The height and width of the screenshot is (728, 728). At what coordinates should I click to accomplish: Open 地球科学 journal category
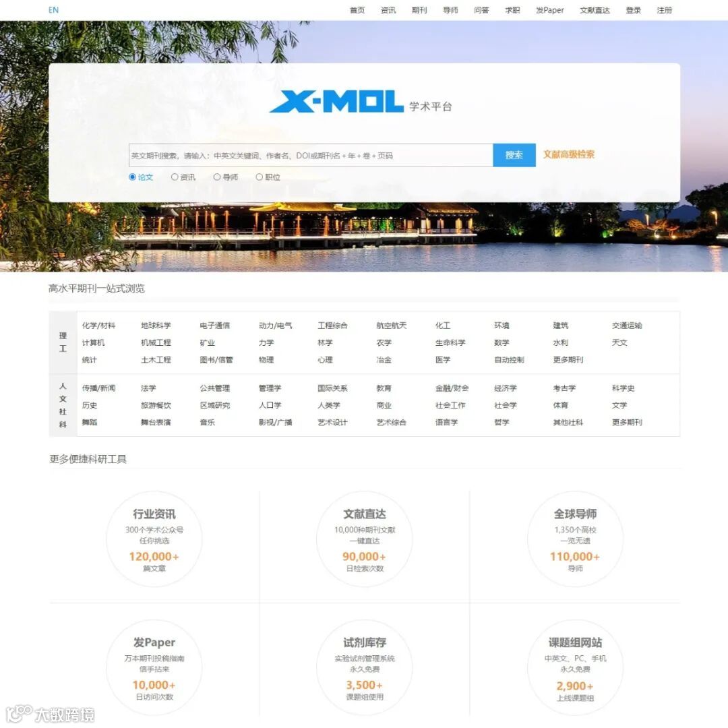[x=156, y=326]
